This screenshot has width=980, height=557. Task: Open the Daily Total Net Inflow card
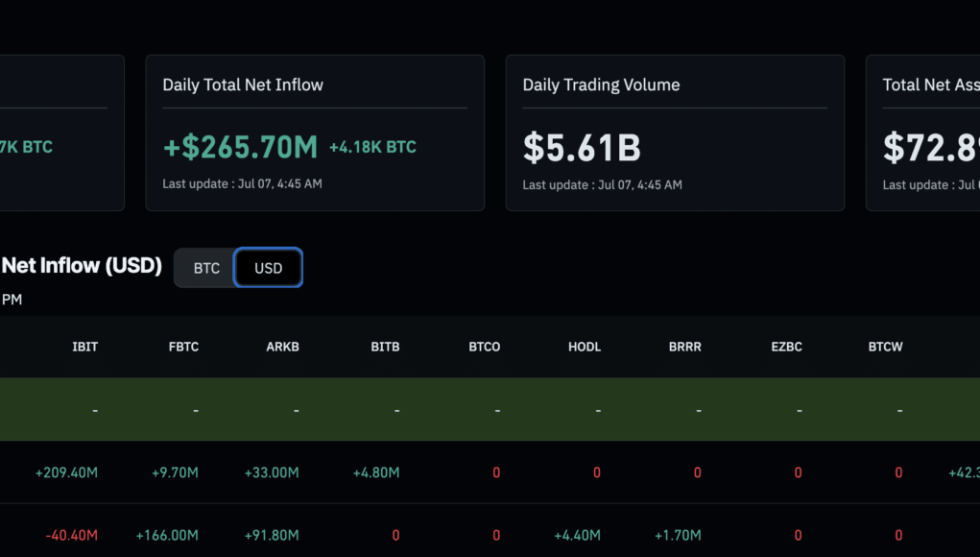point(315,133)
